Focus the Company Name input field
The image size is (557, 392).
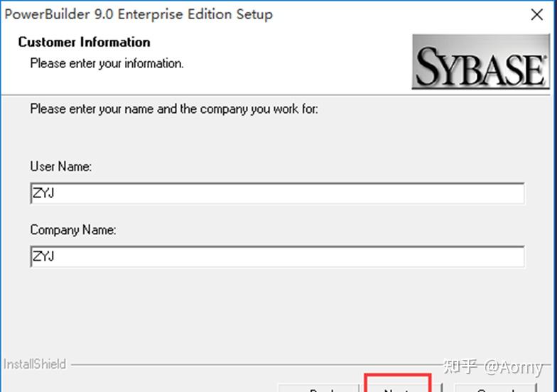click(x=277, y=256)
